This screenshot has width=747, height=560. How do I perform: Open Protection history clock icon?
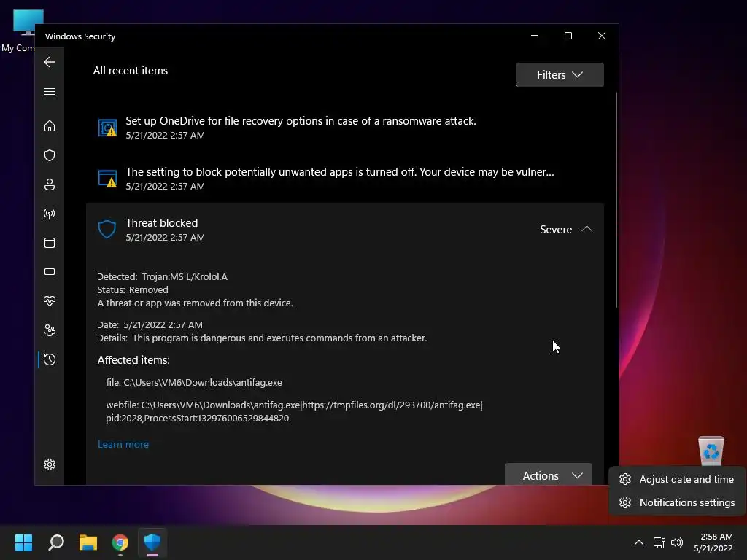(50, 359)
